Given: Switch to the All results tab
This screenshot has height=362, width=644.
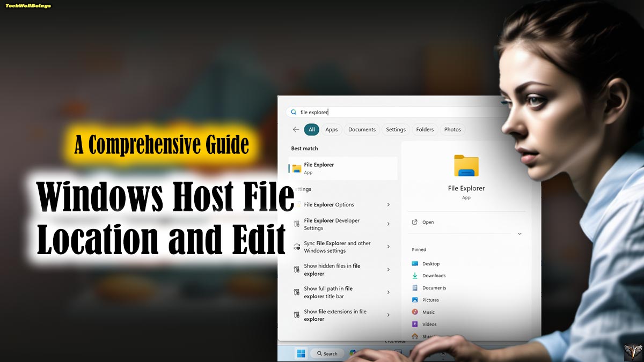Looking at the screenshot, I should coord(311,129).
